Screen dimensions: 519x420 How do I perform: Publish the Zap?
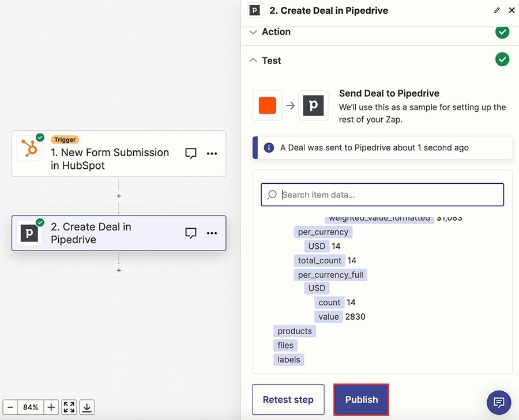361,399
